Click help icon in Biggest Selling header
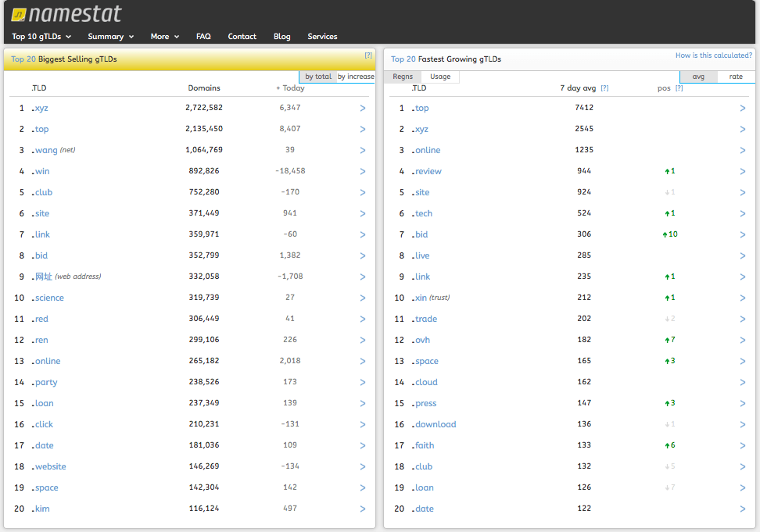 (368, 55)
